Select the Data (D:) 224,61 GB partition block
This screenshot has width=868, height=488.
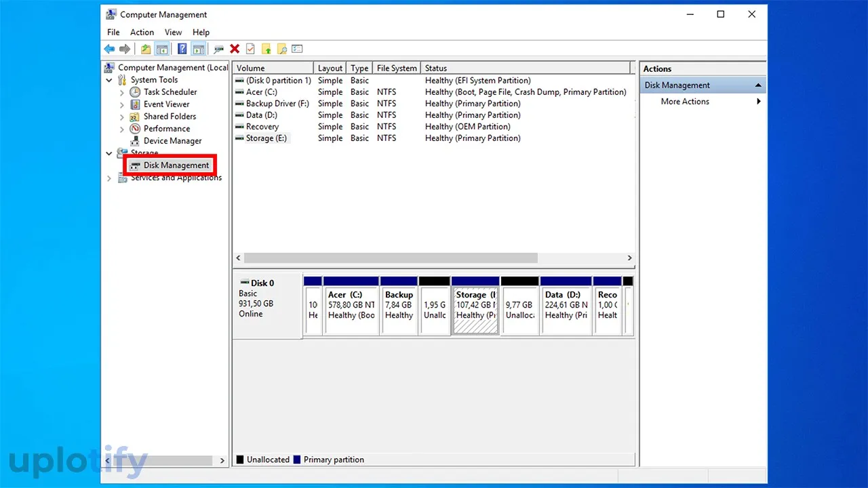point(566,305)
